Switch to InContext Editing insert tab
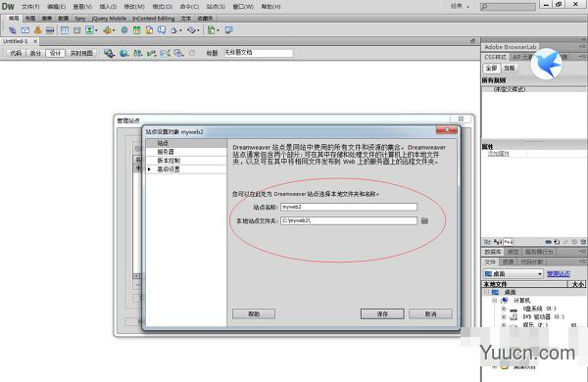The image size is (588, 382). pyautogui.click(x=153, y=19)
